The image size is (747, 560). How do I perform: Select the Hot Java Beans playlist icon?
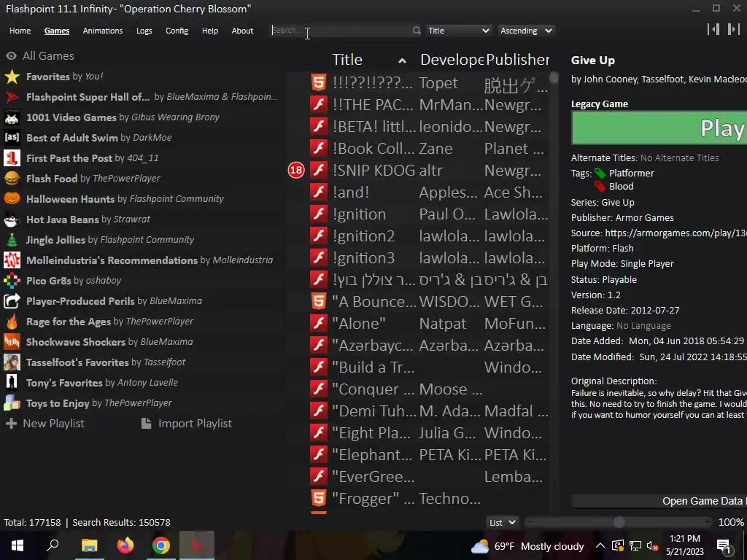[x=12, y=219]
